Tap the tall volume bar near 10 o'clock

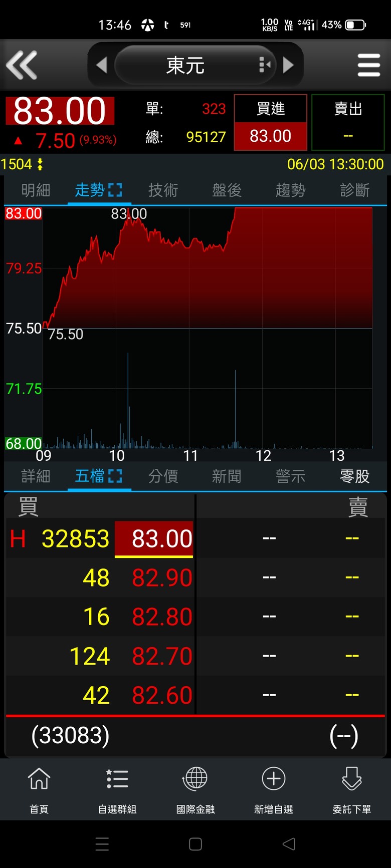click(128, 400)
